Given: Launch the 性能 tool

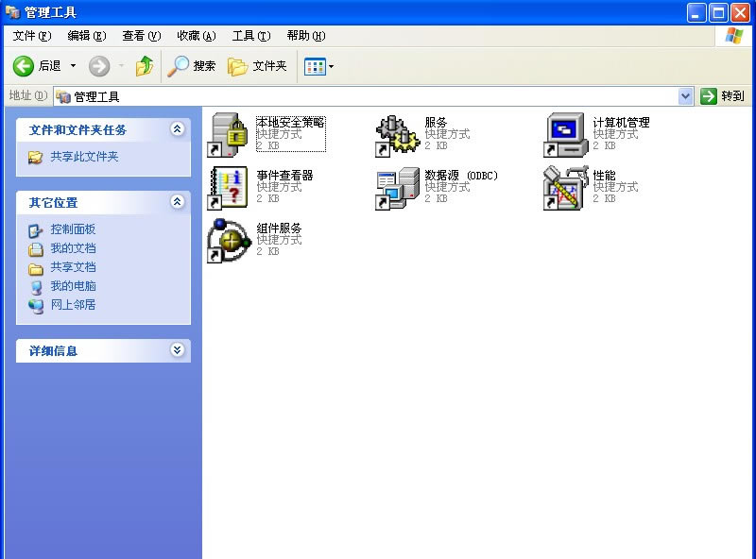Looking at the screenshot, I should 564,187.
